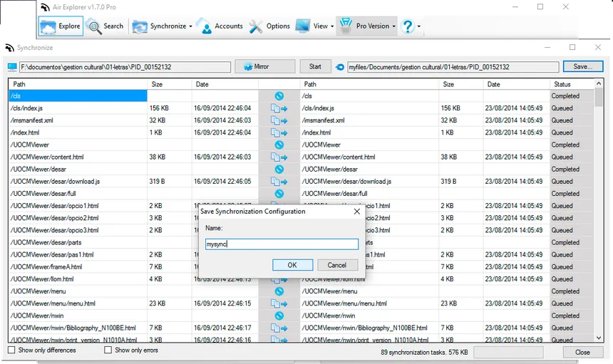Click the local computer icon beside source path

tap(12, 67)
